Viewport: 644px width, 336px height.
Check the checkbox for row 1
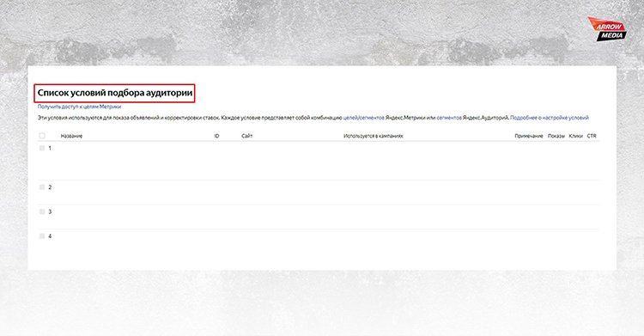42,148
